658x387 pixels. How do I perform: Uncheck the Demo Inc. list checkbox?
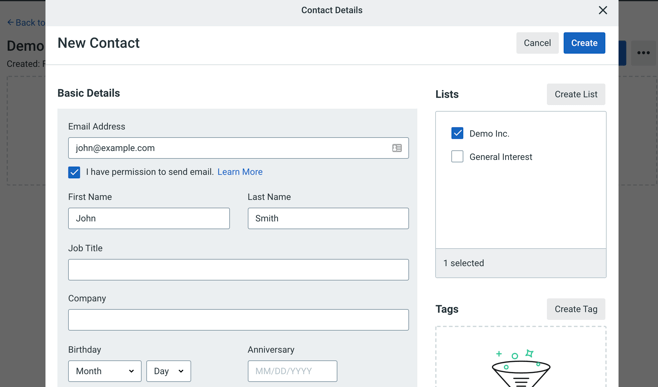[457, 133]
